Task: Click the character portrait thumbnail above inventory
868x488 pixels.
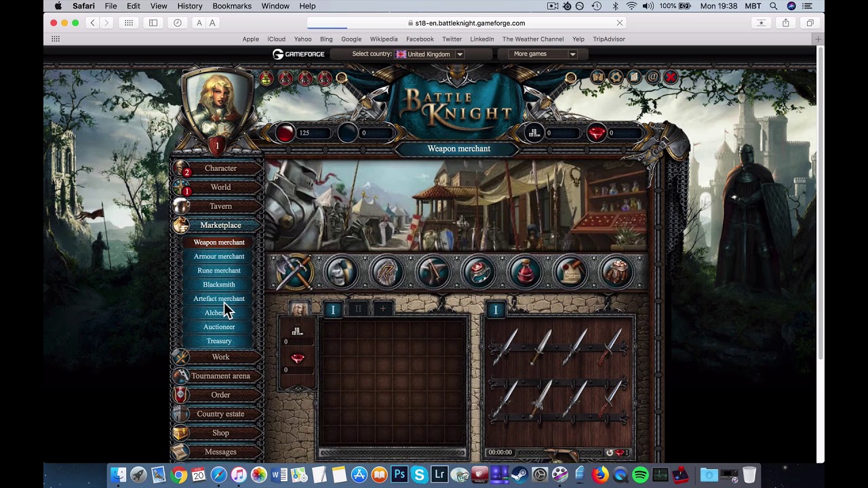Action: click(299, 309)
